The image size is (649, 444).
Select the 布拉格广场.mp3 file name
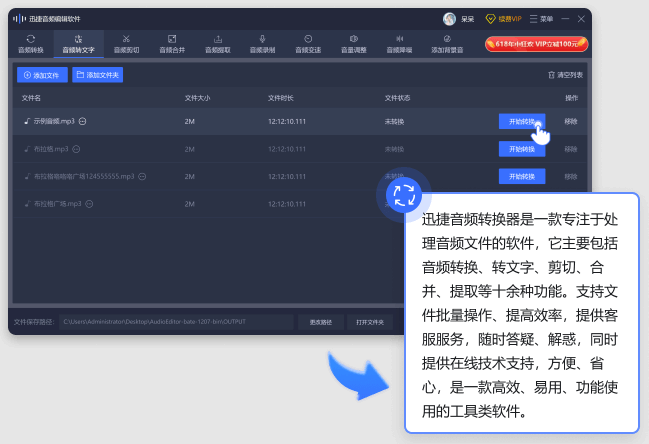pos(58,204)
